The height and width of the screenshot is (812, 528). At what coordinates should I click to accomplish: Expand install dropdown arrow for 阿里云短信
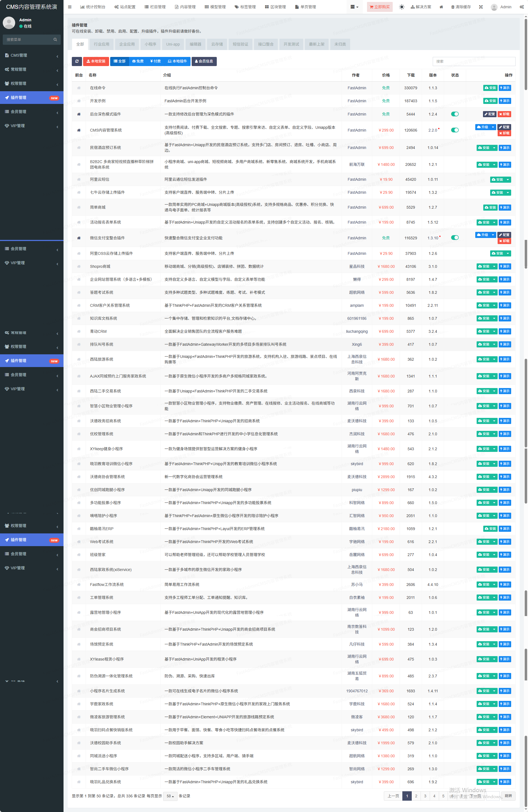tap(508, 179)
